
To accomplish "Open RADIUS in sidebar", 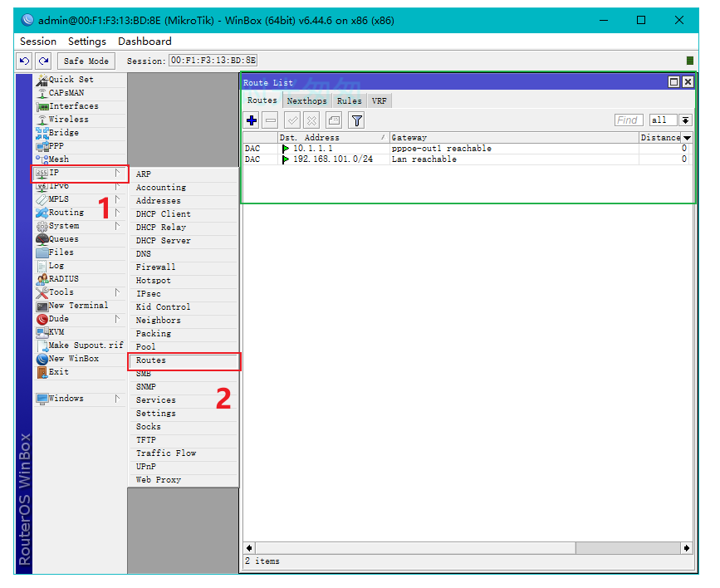I will (81, 279).
